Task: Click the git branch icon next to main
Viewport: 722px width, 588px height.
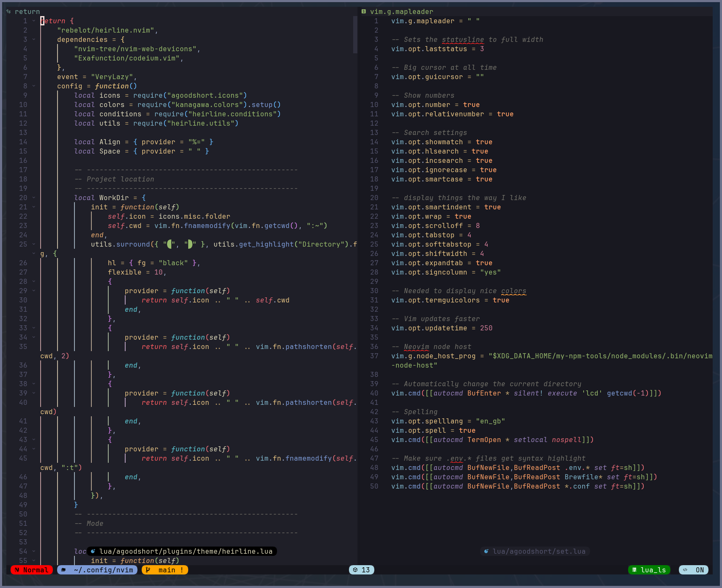Action: 148,570
